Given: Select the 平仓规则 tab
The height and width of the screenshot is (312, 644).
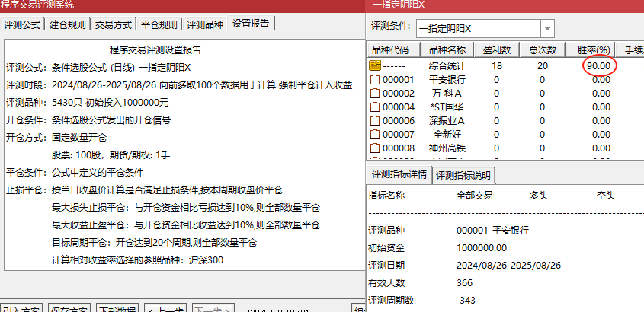Looking at the screenshot, I should pyautogui.click(x=159, y=24).
